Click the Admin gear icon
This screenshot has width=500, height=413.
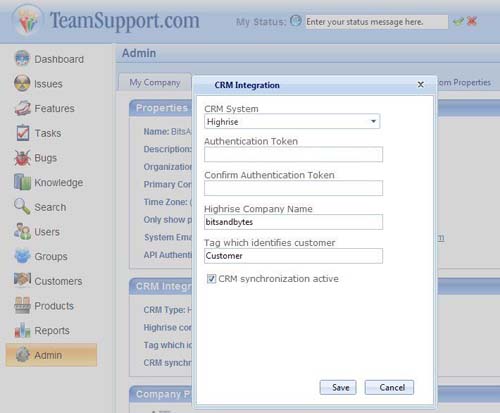22,355
